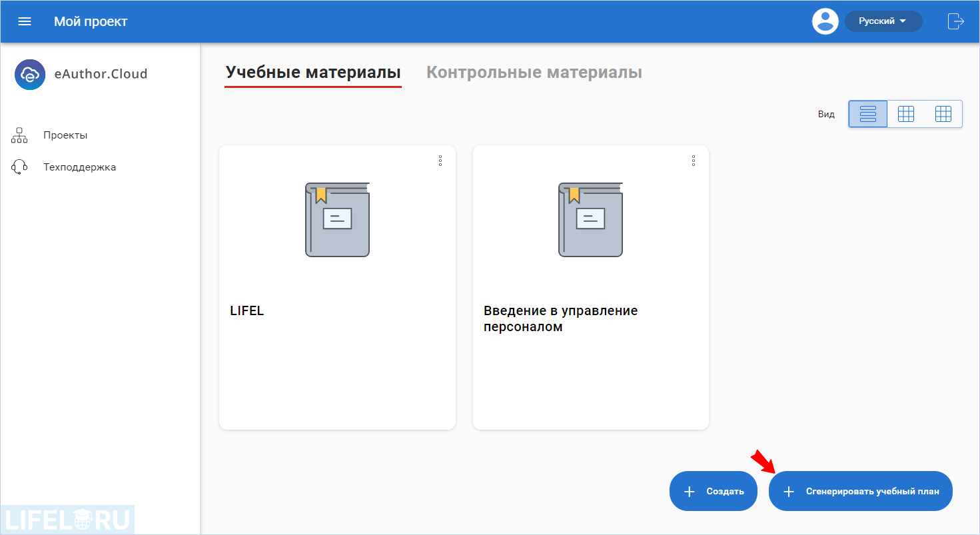Open the Русский language dropdown
980x535 pixels.
[883, 21]
